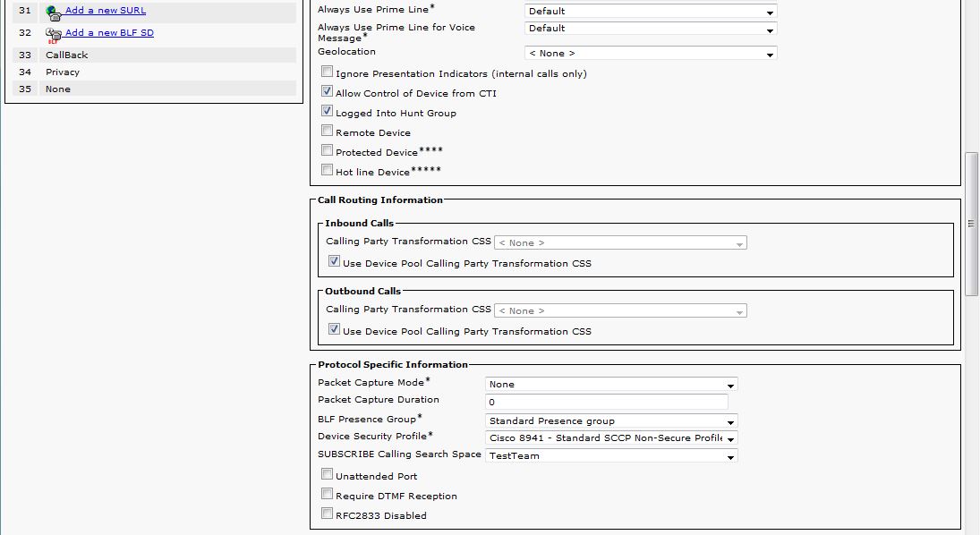Image resolution: width=980 pixels, height=535 pixels.
Task: Select the CallBack row in button list
Action: (x=167, y=55)
